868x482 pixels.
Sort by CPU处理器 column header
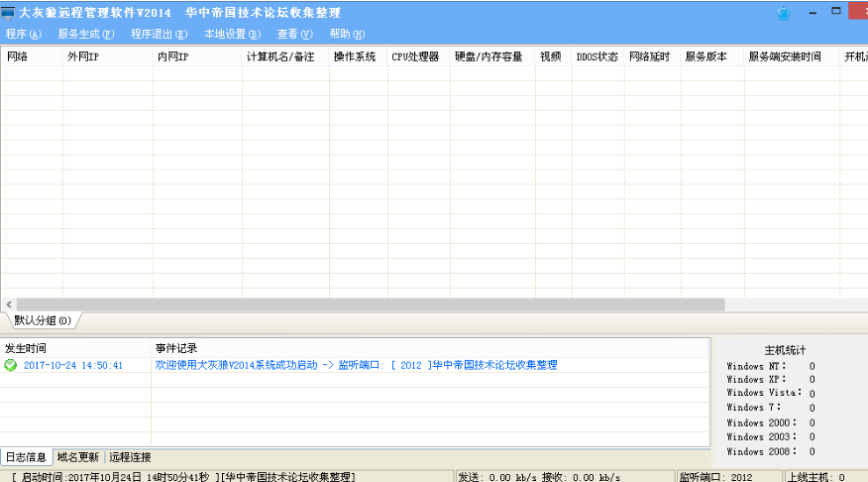click(x=418, y=57)
